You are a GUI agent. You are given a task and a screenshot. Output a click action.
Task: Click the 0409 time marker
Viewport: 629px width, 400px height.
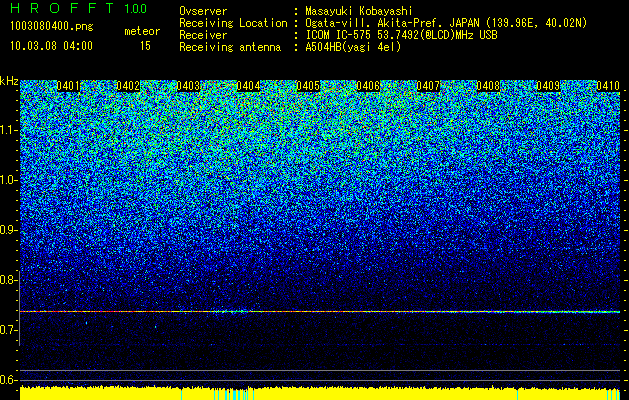point(548,86)
